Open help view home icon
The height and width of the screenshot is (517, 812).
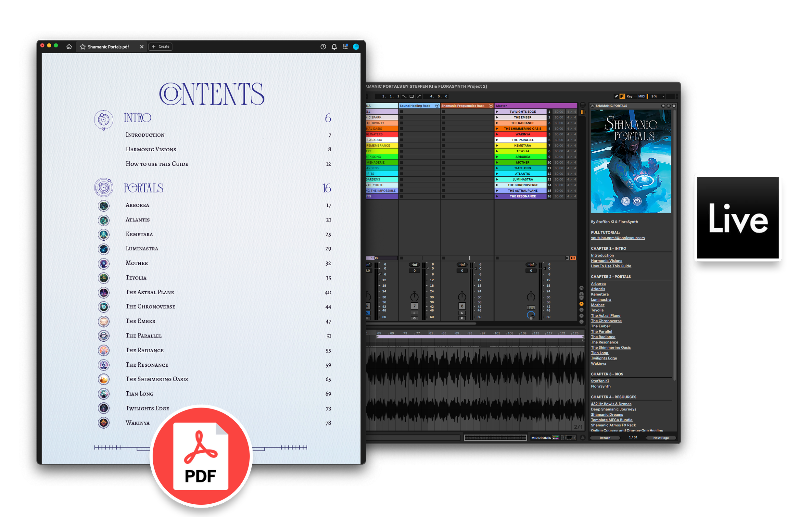click(x=674, y=106)
